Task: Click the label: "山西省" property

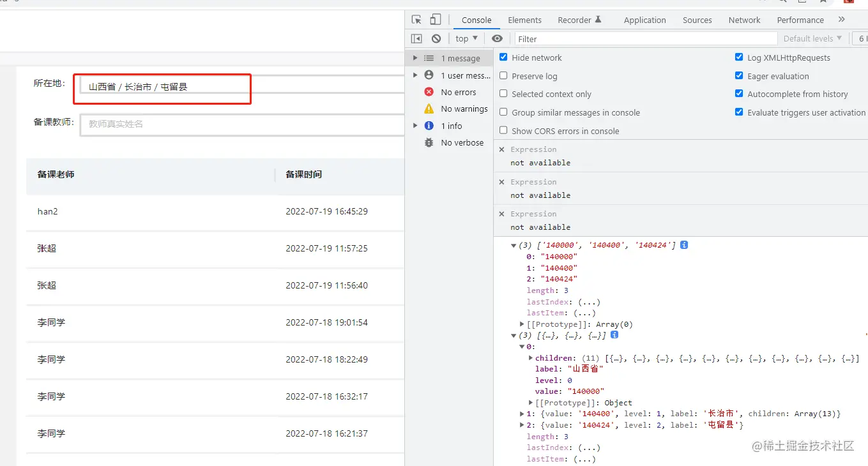Action: [569, 369]
